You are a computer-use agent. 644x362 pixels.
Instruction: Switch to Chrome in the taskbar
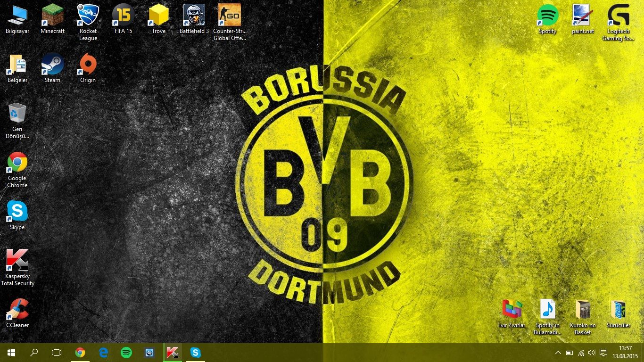[80, 353]
